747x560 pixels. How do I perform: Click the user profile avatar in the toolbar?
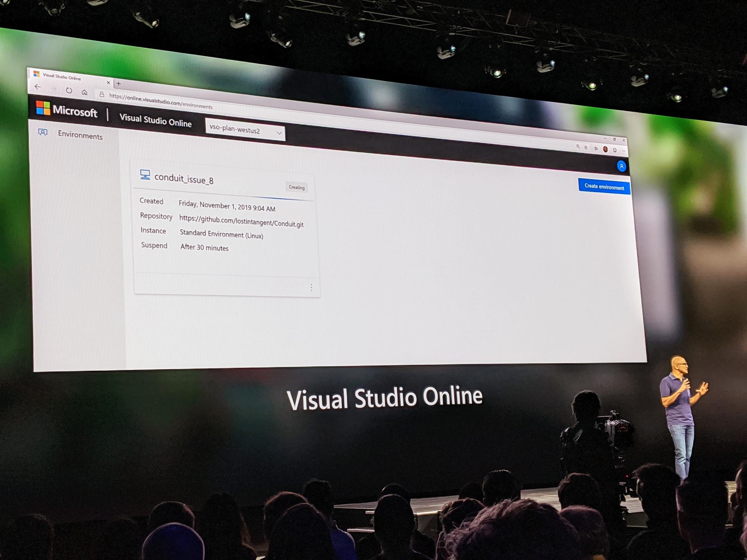tap(605, 149)
